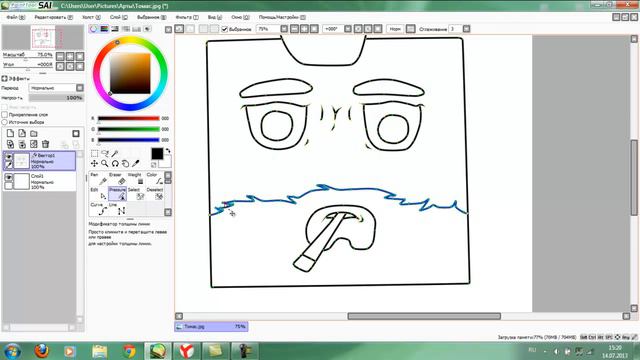Screen dimensions: 640x360
Task: Select the move layer tool
Action: coord(94,164)
